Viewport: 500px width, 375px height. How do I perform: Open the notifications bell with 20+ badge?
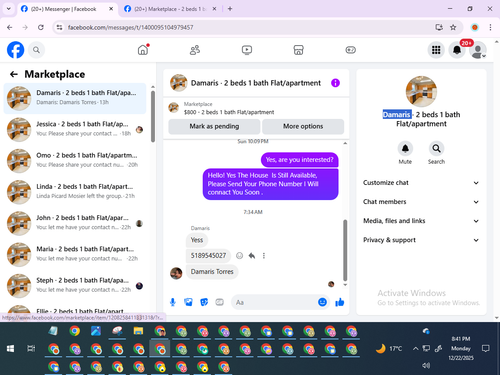point(457,50)
